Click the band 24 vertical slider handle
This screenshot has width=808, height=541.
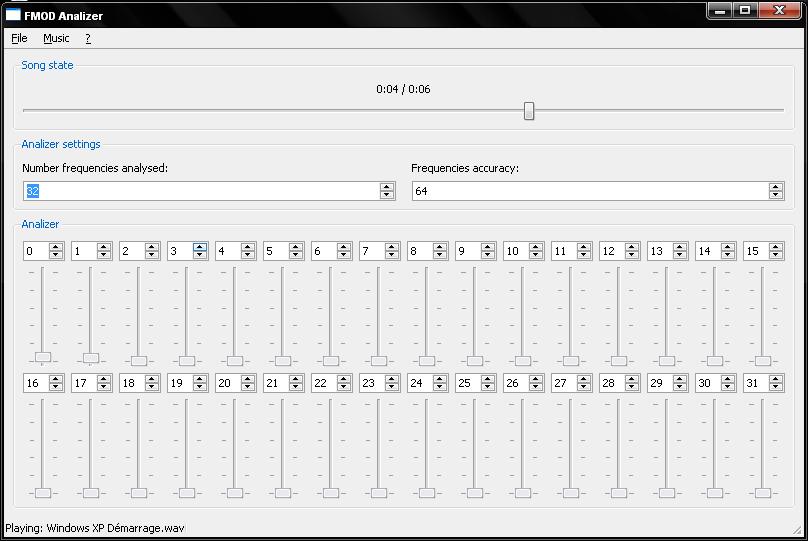pos(427,492)
